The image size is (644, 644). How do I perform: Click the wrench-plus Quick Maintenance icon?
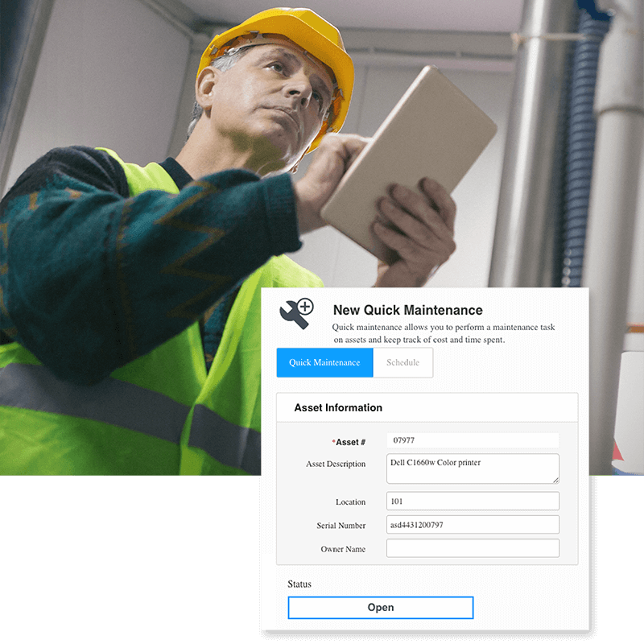tap(295, 311)
